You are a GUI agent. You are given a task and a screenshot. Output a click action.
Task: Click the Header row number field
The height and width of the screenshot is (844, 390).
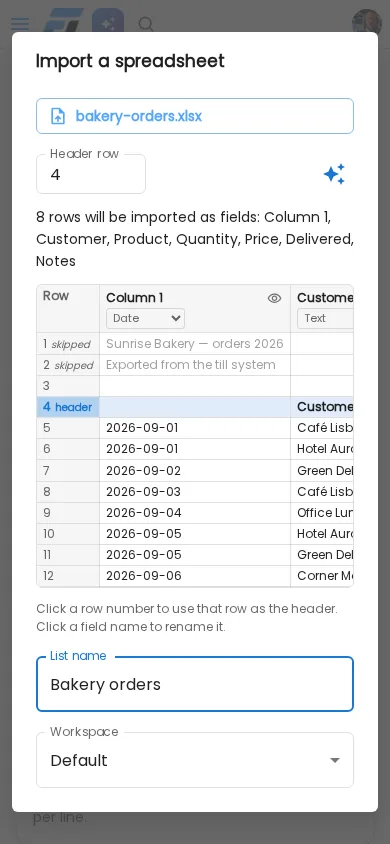(91, 174)
